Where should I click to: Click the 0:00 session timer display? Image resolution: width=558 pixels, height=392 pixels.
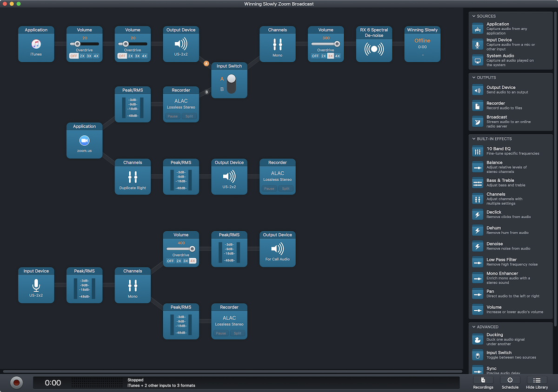pos(53,383)
